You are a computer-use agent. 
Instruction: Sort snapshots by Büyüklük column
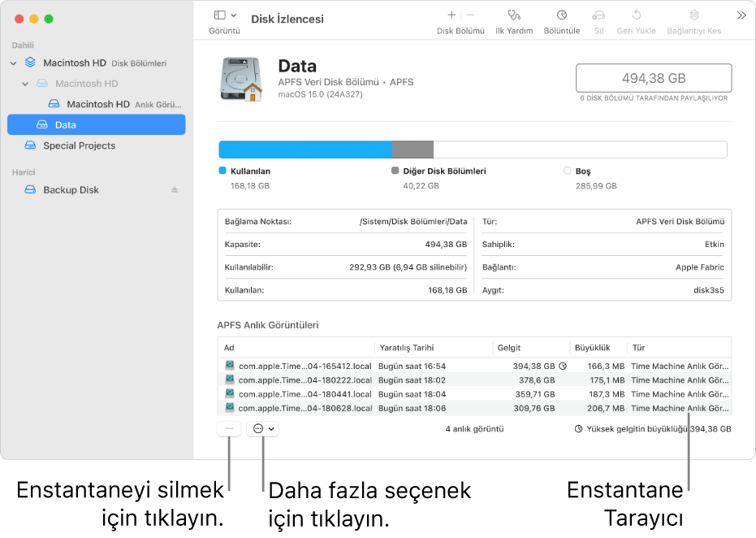(598, 348)
